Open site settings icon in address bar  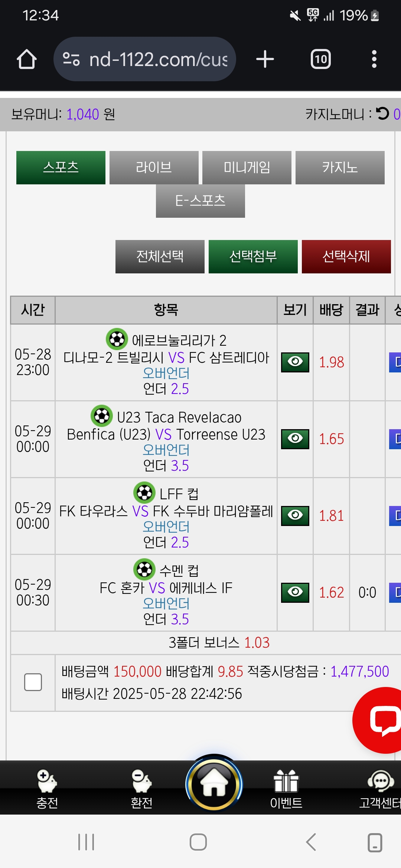point(71,59)
